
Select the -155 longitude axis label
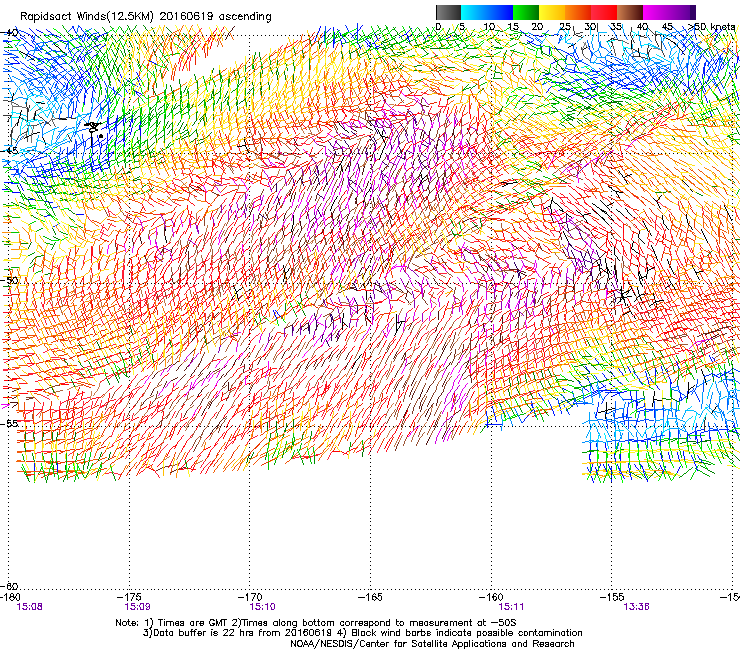click(x=612, y=597)
